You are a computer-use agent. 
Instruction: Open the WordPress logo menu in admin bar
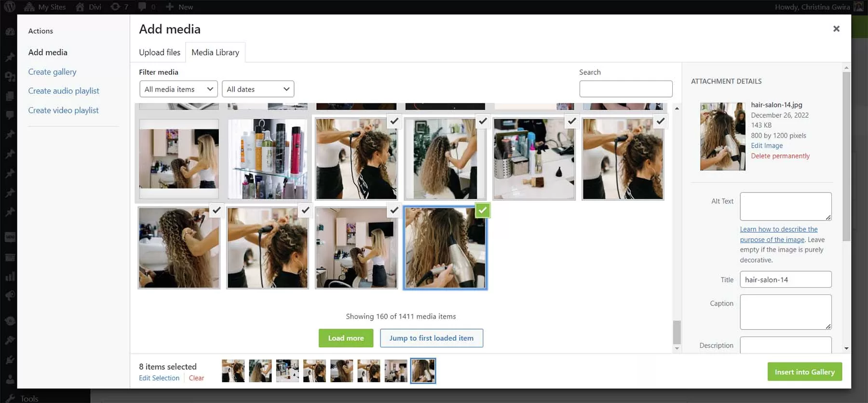[10, 7]
